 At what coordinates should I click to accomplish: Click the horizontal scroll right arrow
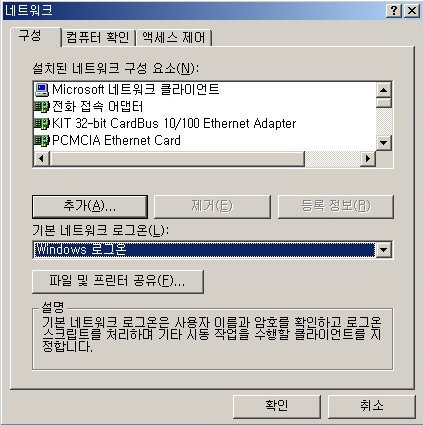pos(368,158)
